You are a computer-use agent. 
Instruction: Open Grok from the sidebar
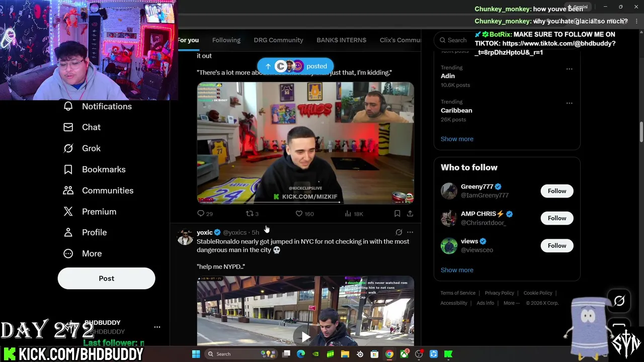82,148
